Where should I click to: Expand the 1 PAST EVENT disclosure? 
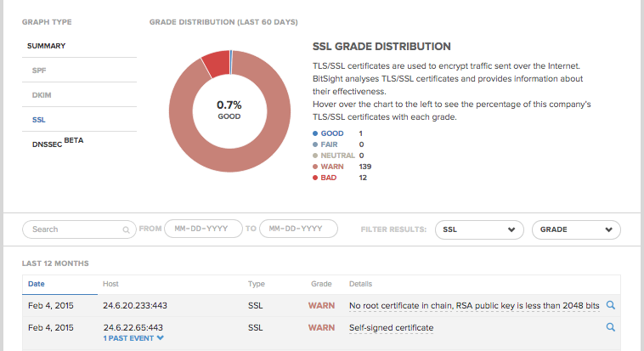(133, 338)
